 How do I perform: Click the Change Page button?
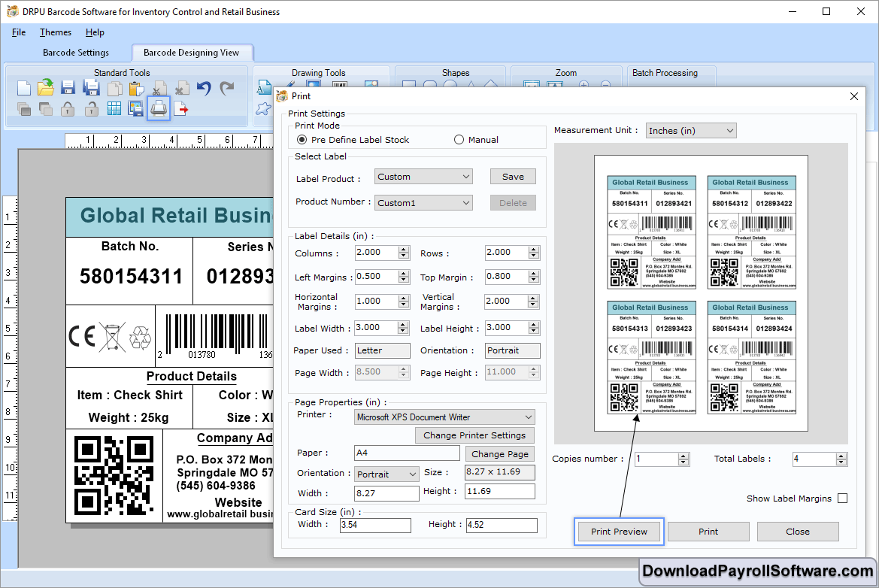click(499, 454)
